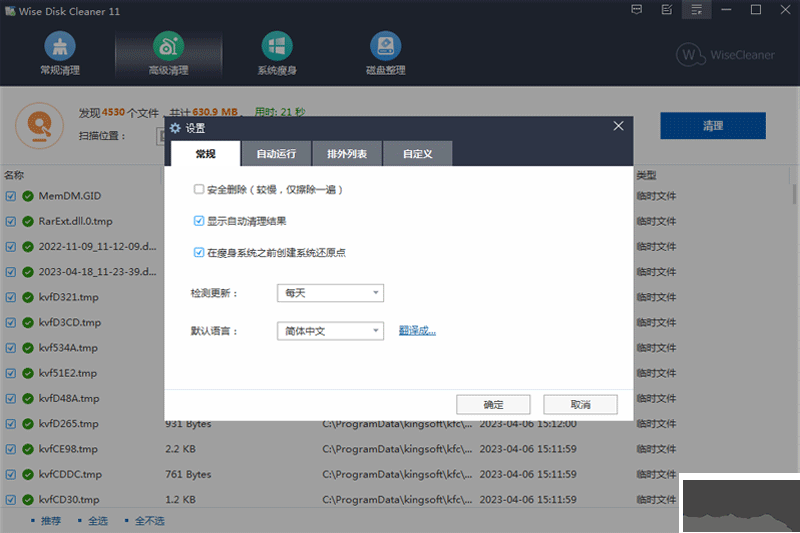800x533 pixels.
Task: Cancel settings with 取消 button
Action: (x=581, y=404)
